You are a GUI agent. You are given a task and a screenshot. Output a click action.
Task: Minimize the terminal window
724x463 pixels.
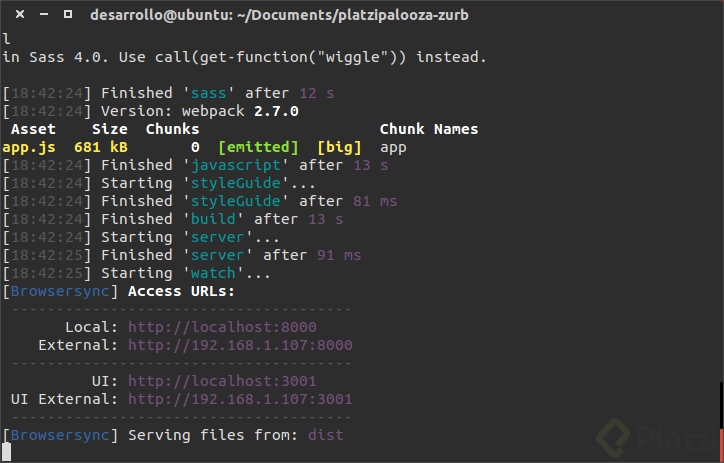coord(42,15)
